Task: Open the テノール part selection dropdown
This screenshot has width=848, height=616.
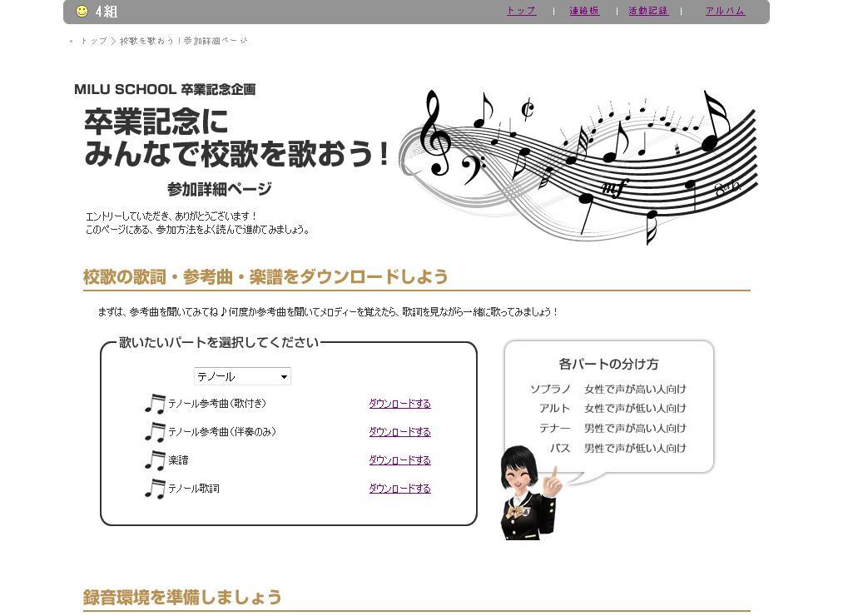Action: click(242, 376)
